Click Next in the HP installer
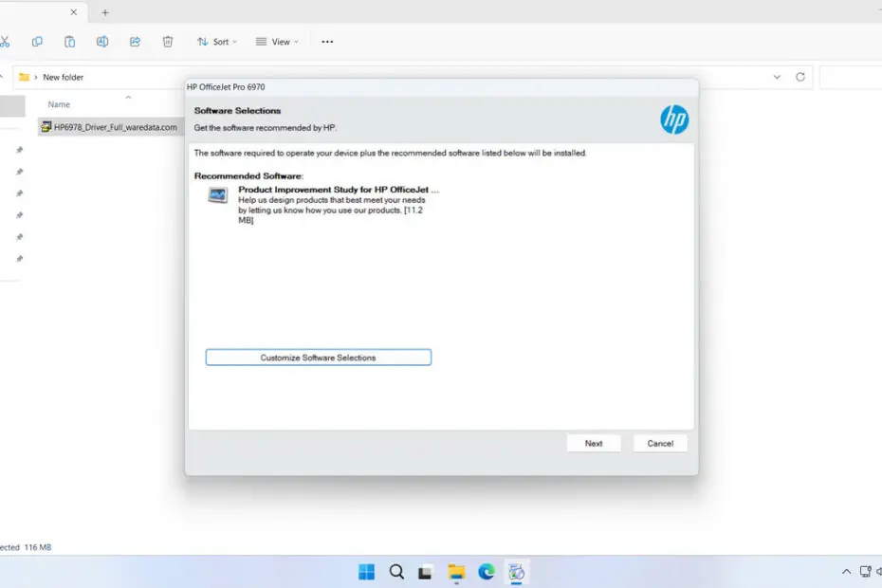Screen dimensions: 882x588 click(x=594, y=443)
